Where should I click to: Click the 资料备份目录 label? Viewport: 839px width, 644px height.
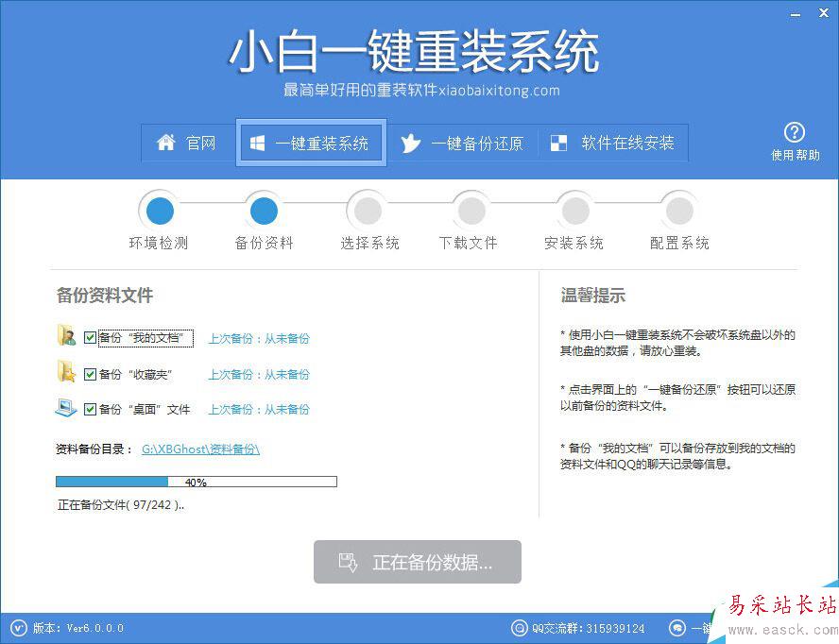94,449
